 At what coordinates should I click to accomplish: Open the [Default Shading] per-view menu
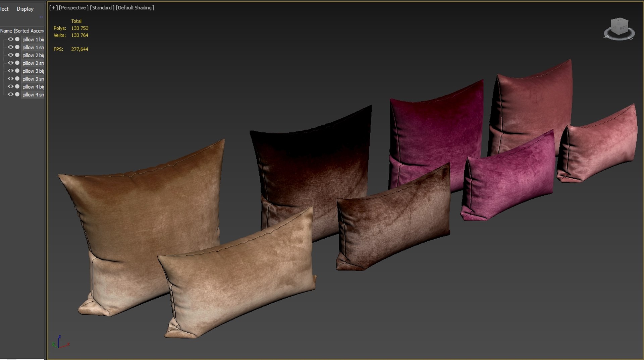(x=135, y=8)
